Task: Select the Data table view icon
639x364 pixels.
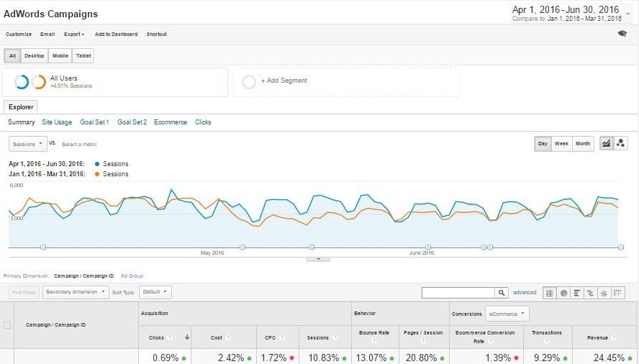Action: point(550,293)
